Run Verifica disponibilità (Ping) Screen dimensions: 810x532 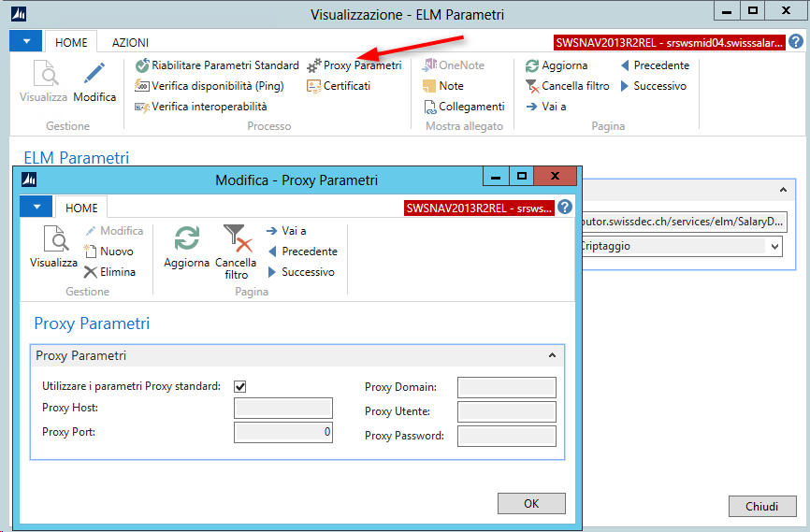(213, 86)
